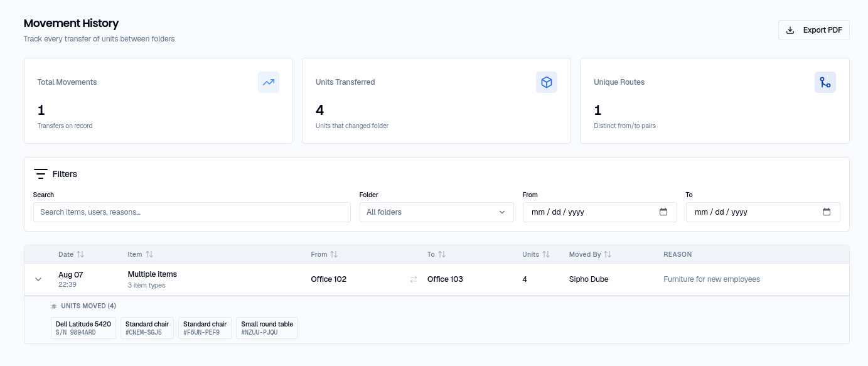Click the From date input field
The height and width of the screenshot is (366, 868).
coord(600,212)
